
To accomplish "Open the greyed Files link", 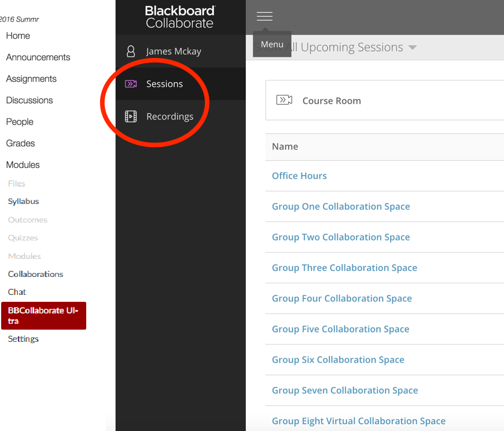I will coord(17,184).
